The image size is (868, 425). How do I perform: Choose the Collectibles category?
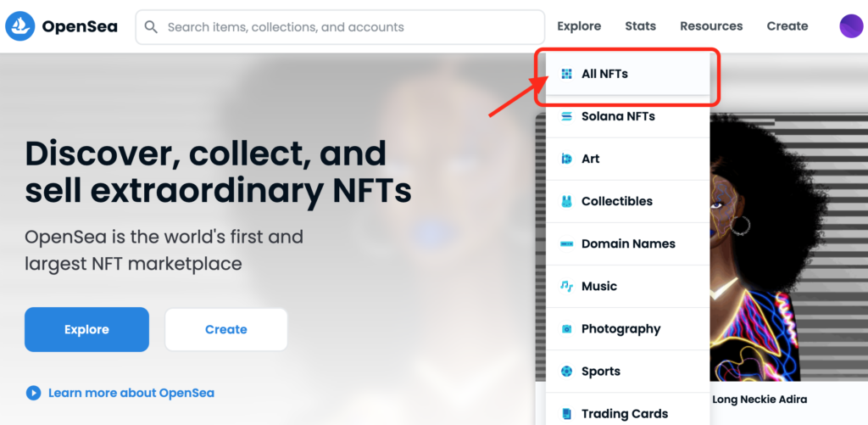[x=628, y=202]
